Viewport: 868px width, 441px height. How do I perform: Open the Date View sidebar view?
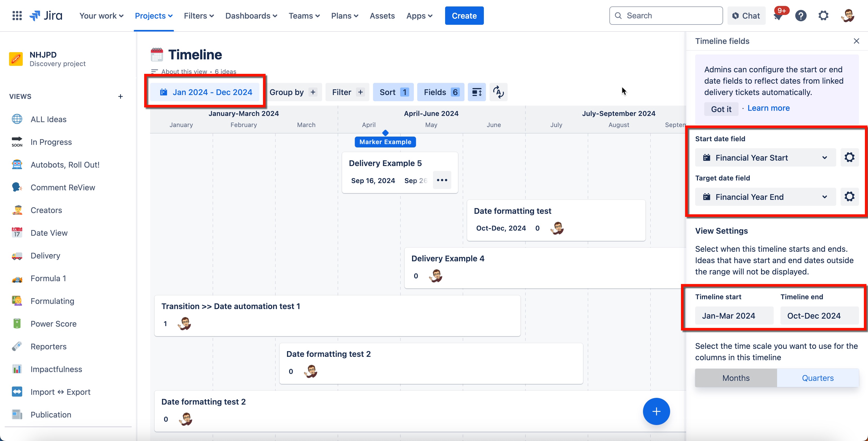[49, 233]
